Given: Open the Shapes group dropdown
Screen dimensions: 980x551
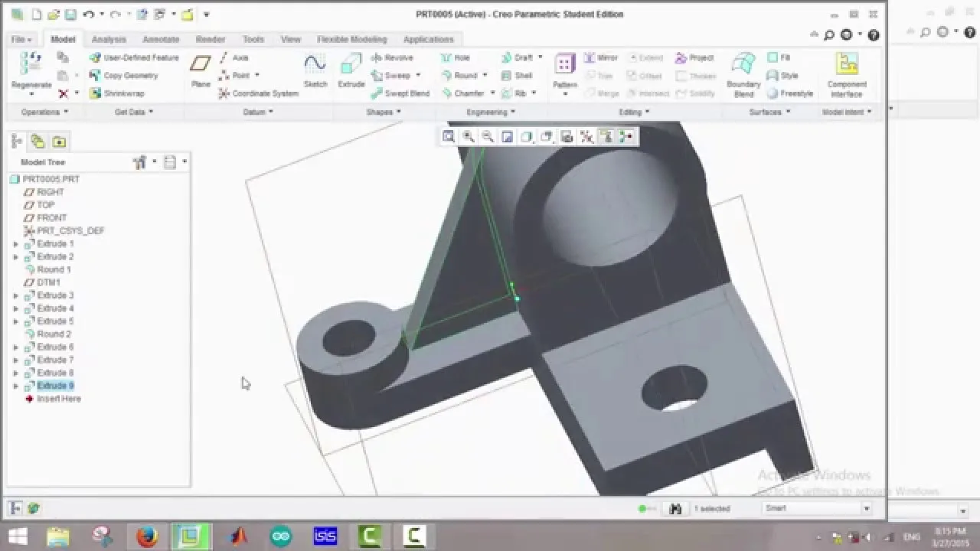Looking at the screenshot, I should 383,112.
